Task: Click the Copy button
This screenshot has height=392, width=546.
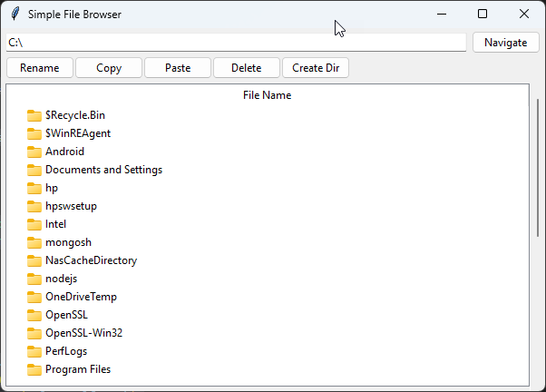Action: coord(109,67)
